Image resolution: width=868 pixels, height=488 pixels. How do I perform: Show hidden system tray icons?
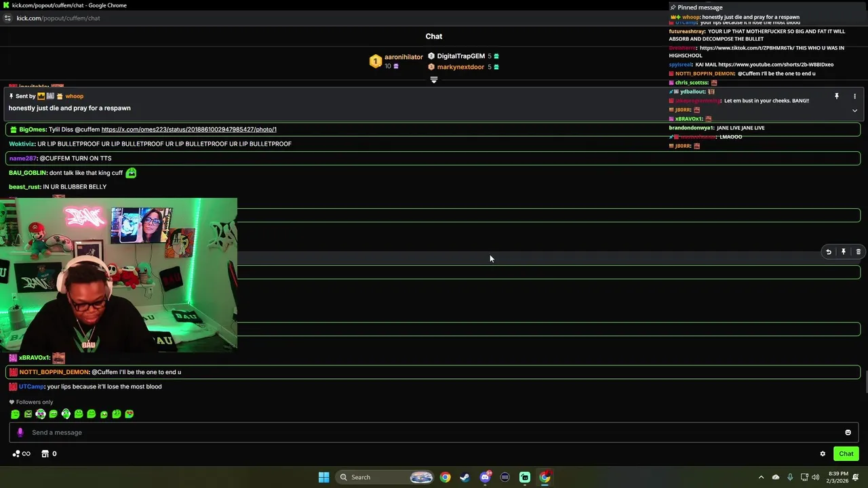(x=761, y=477)
